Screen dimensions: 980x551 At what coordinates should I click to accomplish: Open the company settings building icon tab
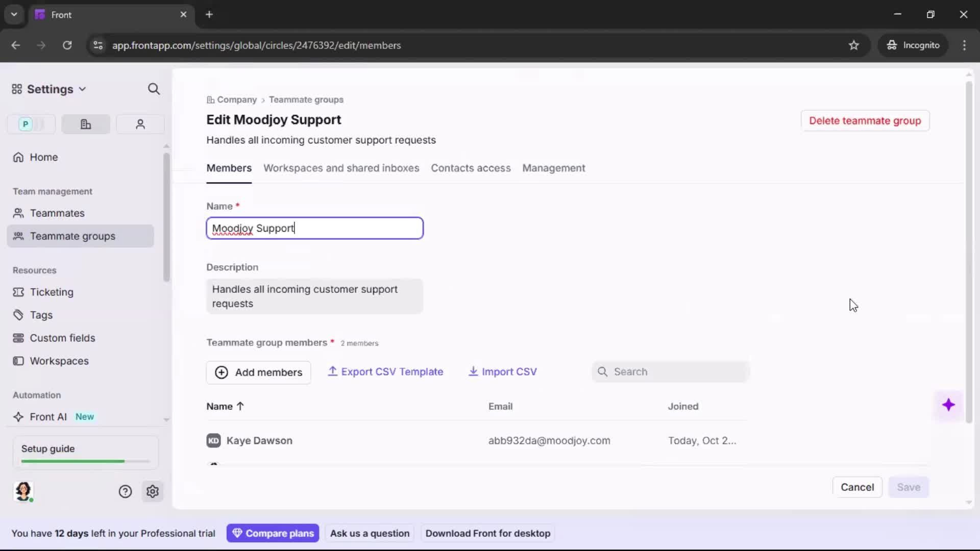(86, 124)
